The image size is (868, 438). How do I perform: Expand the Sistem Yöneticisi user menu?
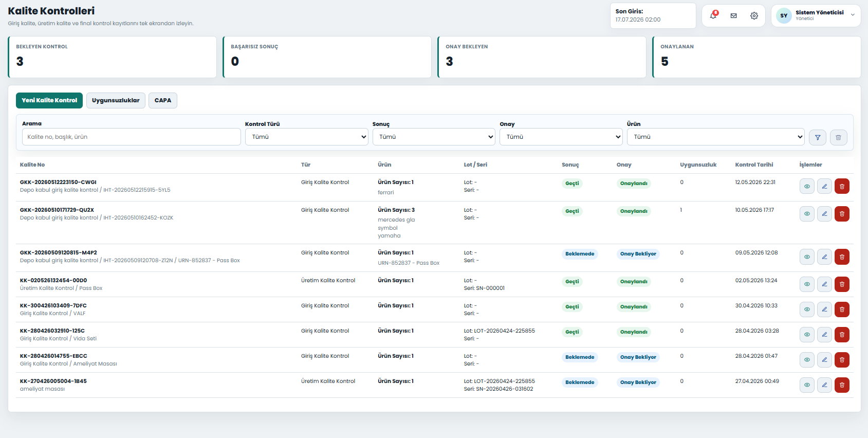pos(816,15)
